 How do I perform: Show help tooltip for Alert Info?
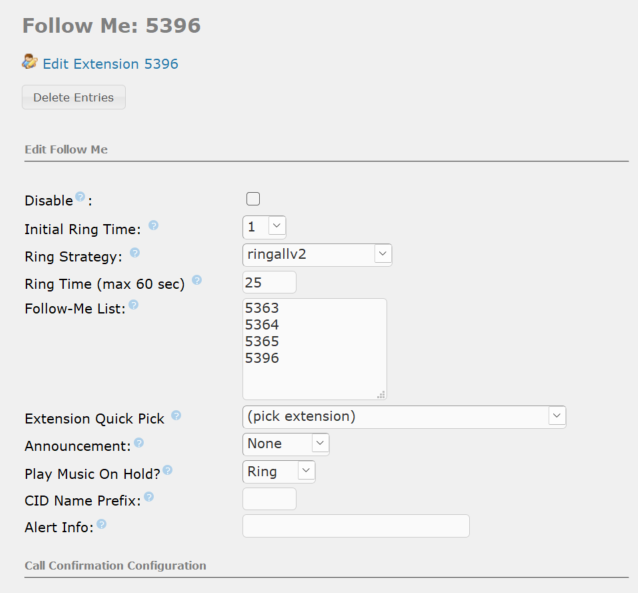(102, 524)
